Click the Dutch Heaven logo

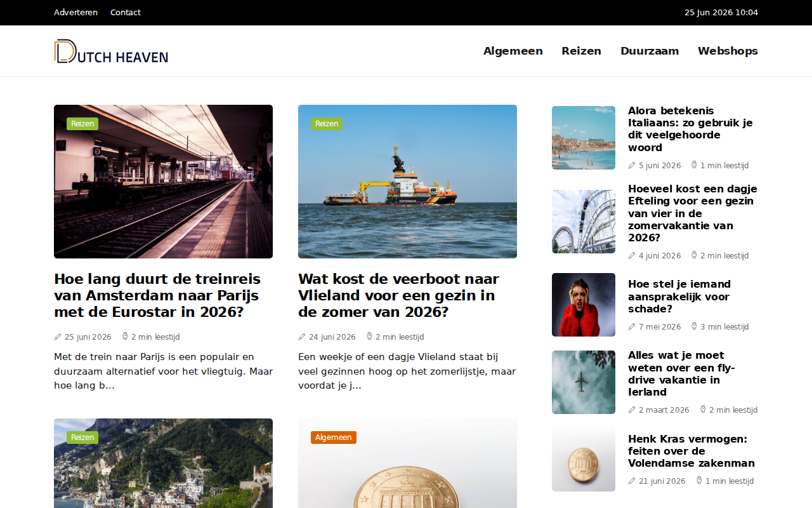click(111, 51)
